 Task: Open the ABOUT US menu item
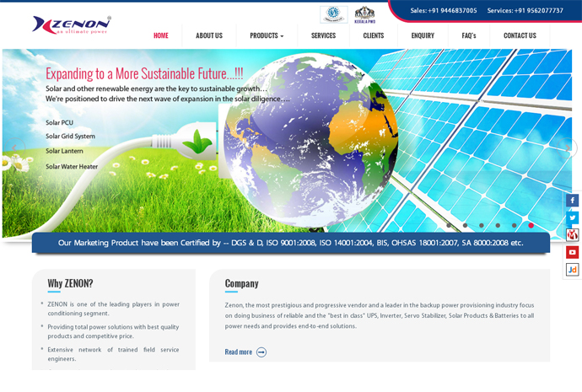(209, 35)
